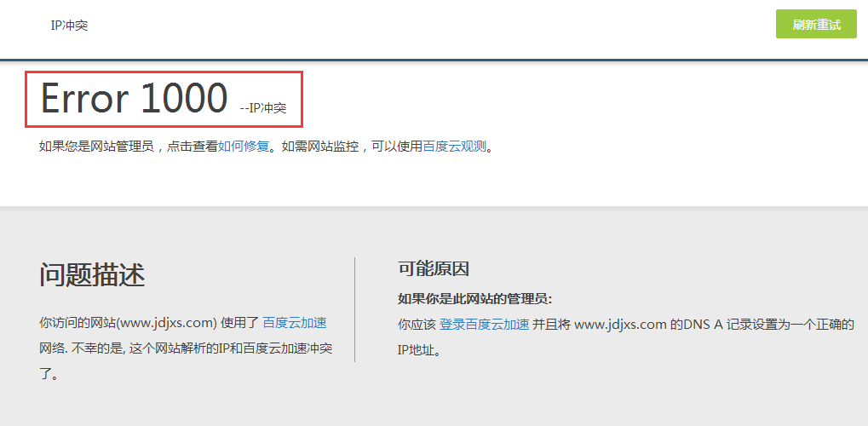This screenshot has height=426, width=868.
Task: Open the 登录百度云加速 link
Action: 485,325
